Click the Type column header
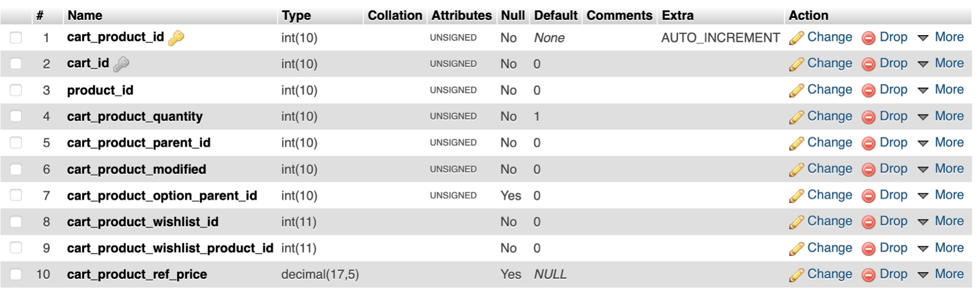Viewport: 980px width, 293px height. [296, 15]
